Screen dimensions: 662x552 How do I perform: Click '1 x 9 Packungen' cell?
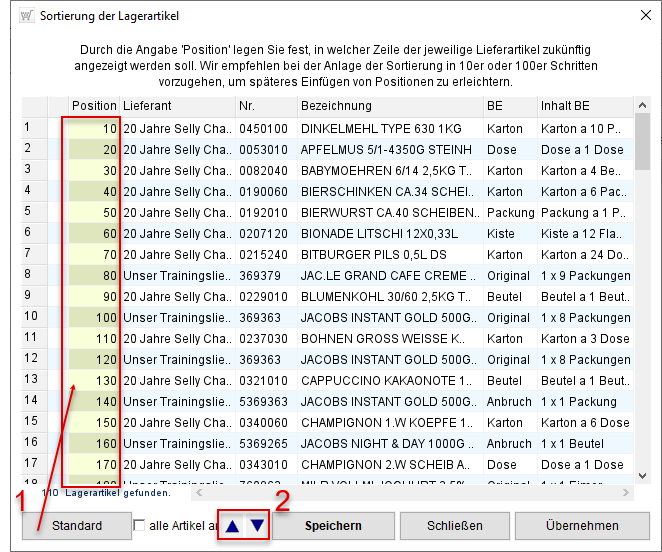(x=586, y=276)
